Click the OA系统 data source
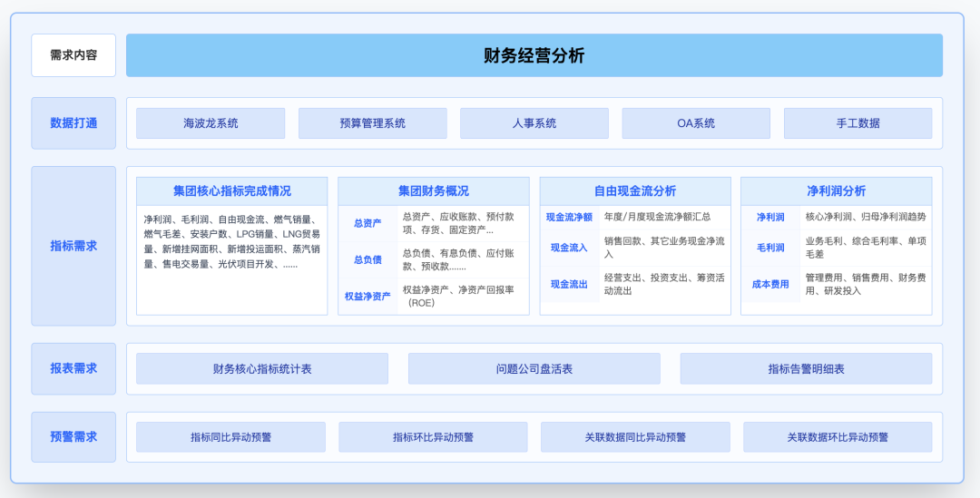980x498 pixels. [695, 123]
